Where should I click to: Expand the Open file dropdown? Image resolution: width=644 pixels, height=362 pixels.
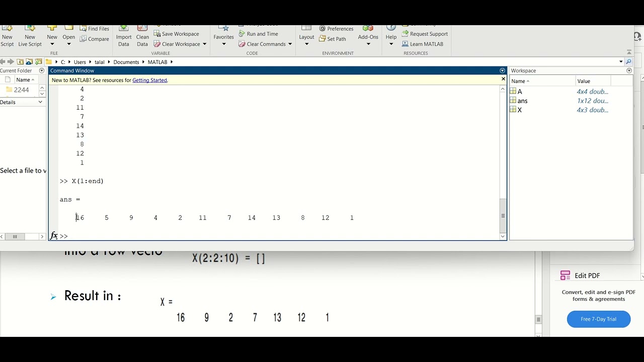click(x=69, y=44)
